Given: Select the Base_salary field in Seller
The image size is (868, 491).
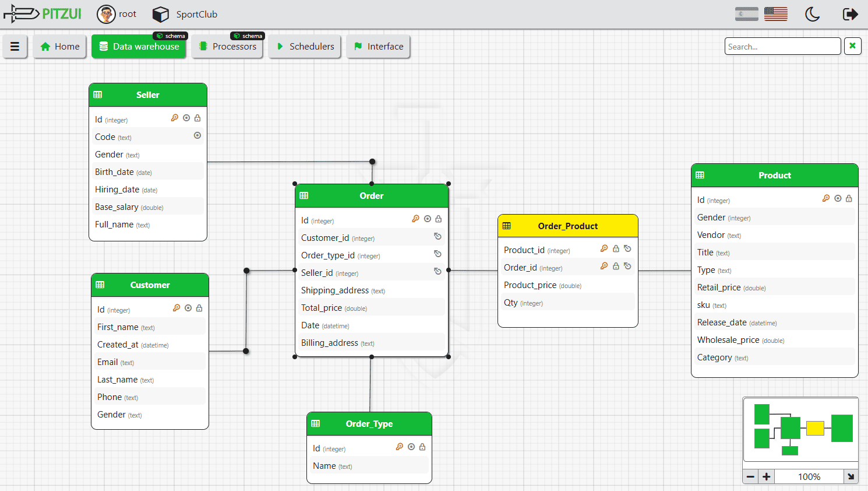Looking at the screenshot, I should [x=148, y=207].
